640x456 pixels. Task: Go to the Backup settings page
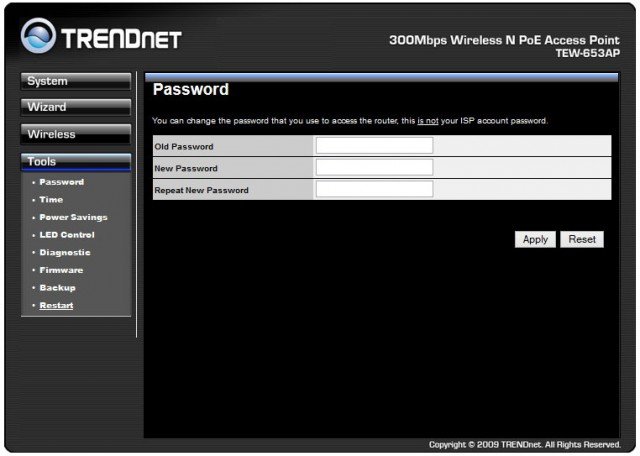pos(57,288)
